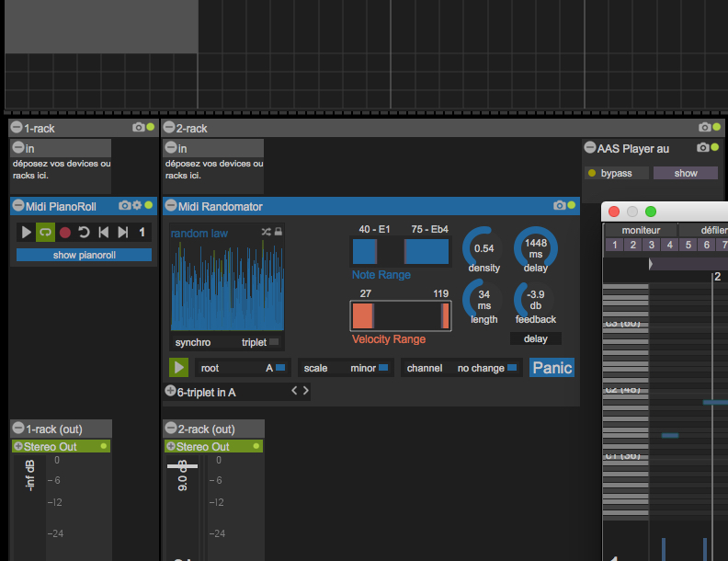This screenshot has height=561, width=728.
Task: Click the camera snapshot icon on Midi Randomator
Action: tap(558, 206)
